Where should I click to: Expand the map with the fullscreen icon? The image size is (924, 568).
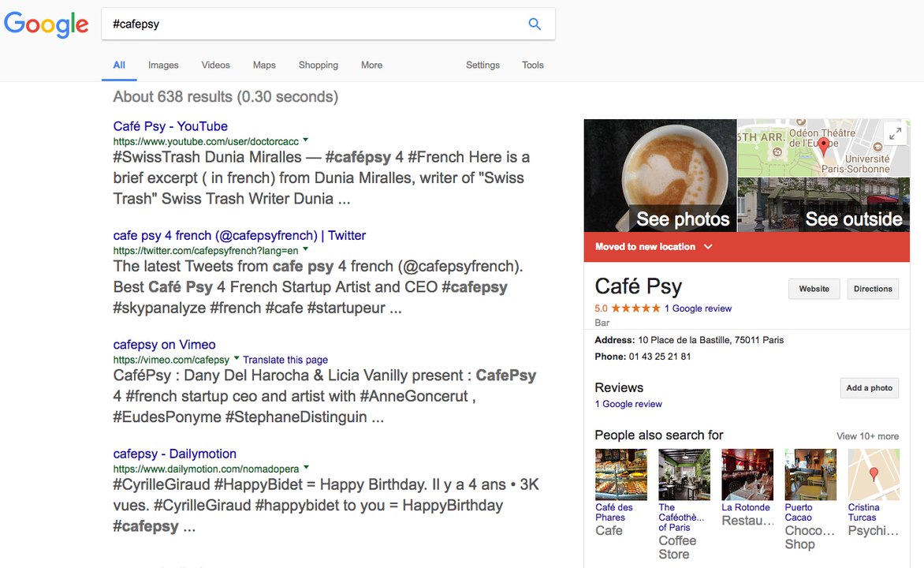click(896, 134)
